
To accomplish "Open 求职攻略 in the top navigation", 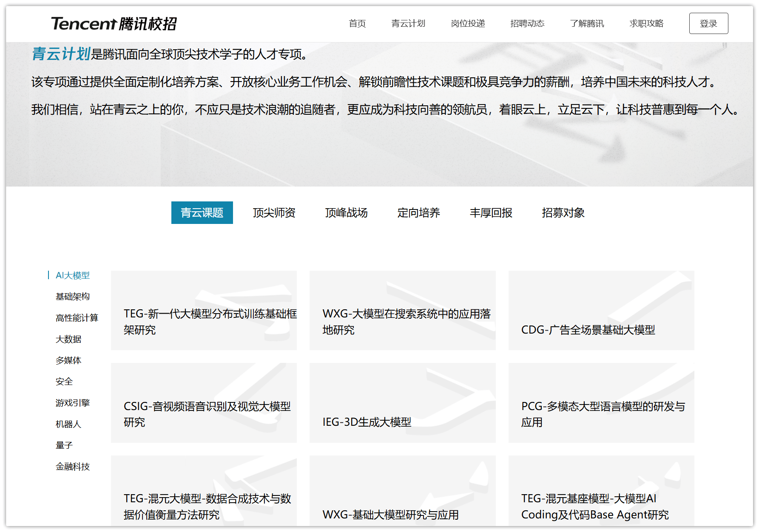I will click(646, 23).
